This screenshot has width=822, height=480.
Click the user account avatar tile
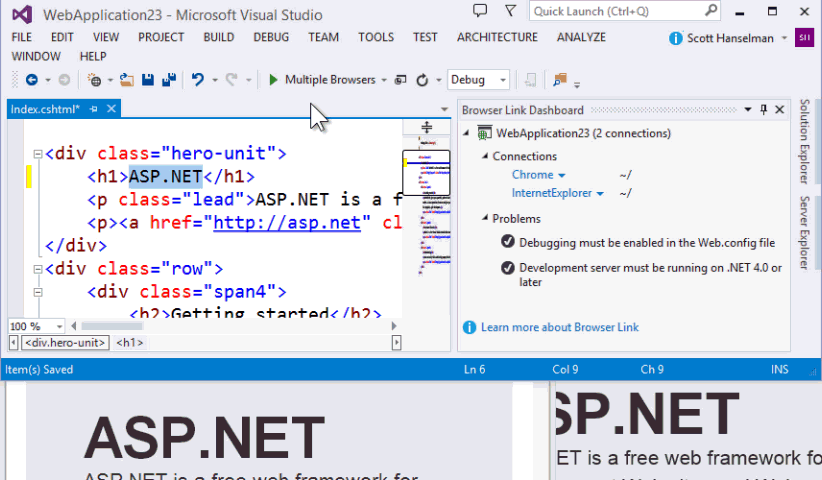pos(804,38)
